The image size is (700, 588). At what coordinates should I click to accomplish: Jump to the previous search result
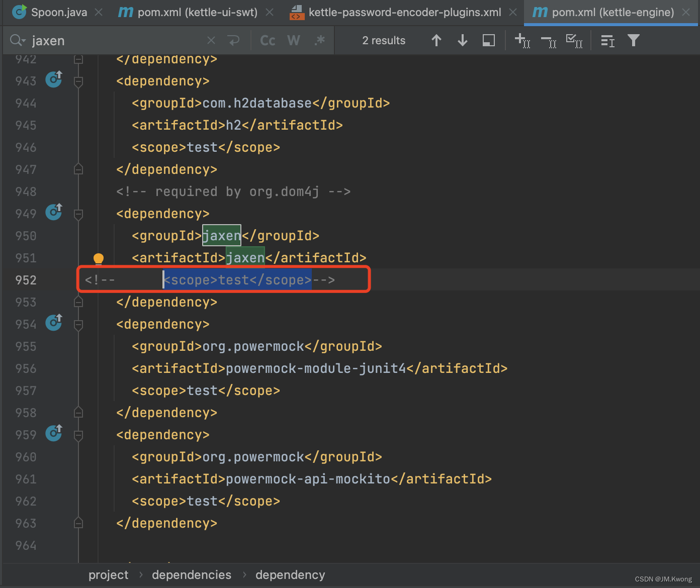click(436, 40)
